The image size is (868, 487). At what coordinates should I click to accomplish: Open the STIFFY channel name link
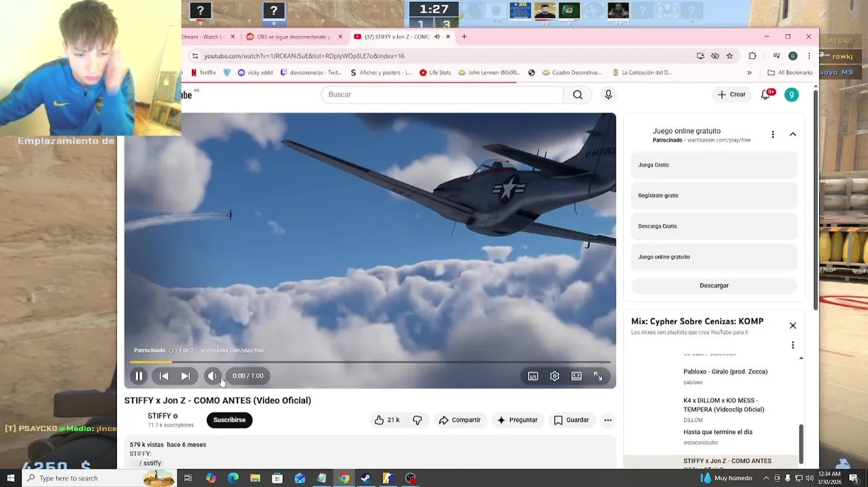point(159,416)
